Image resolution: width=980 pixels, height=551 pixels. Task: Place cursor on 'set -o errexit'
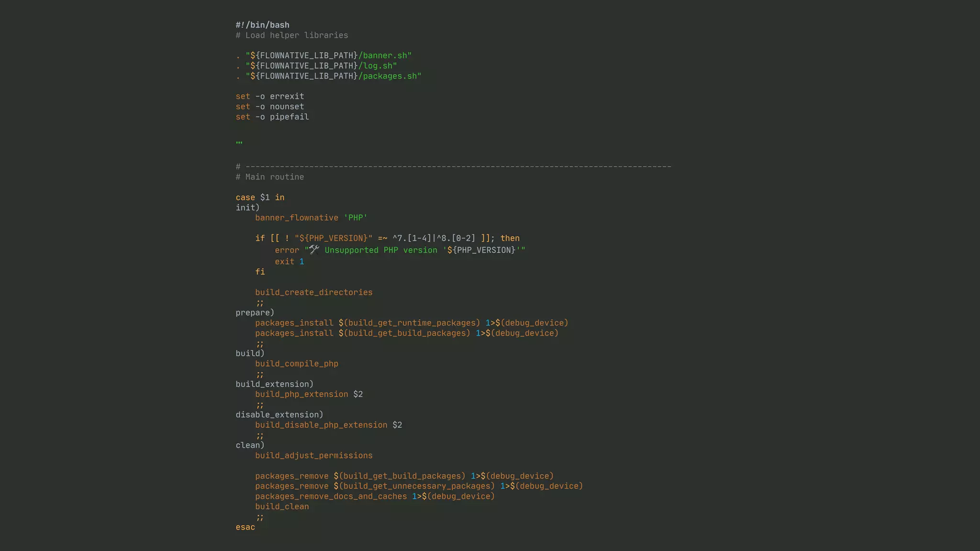click(x=270, y=96)
